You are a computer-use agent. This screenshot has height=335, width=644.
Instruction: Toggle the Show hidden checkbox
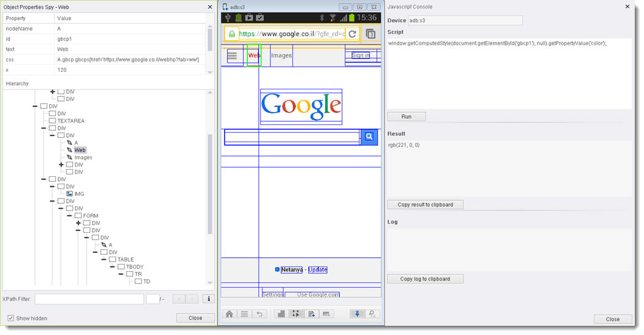click(11, 318)
